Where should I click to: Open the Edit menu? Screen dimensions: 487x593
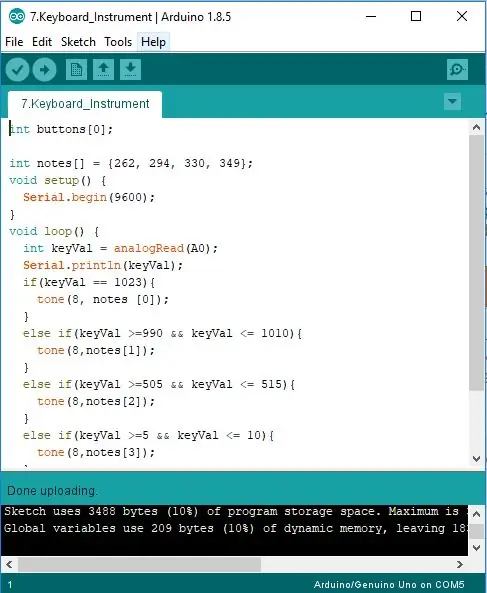(x=42, y=42)
